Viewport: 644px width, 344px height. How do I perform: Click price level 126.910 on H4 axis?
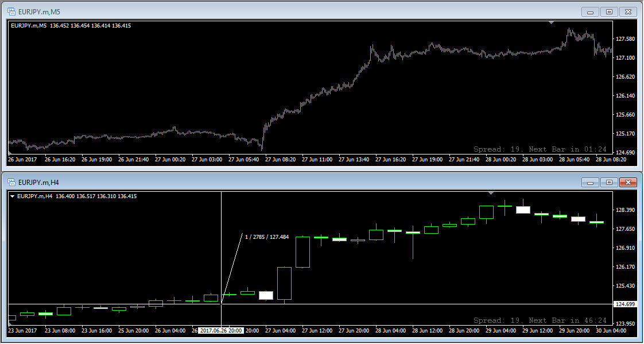point(624,248)
